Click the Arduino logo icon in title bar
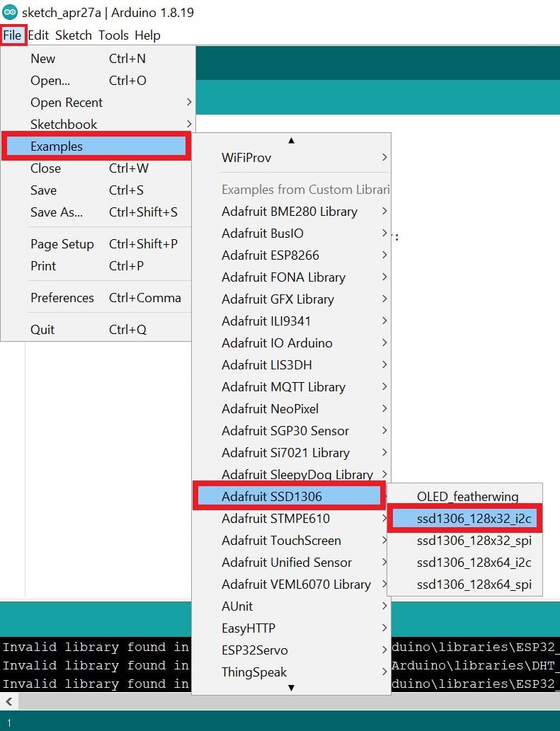The image size is (560, 731). pos(10,13)
